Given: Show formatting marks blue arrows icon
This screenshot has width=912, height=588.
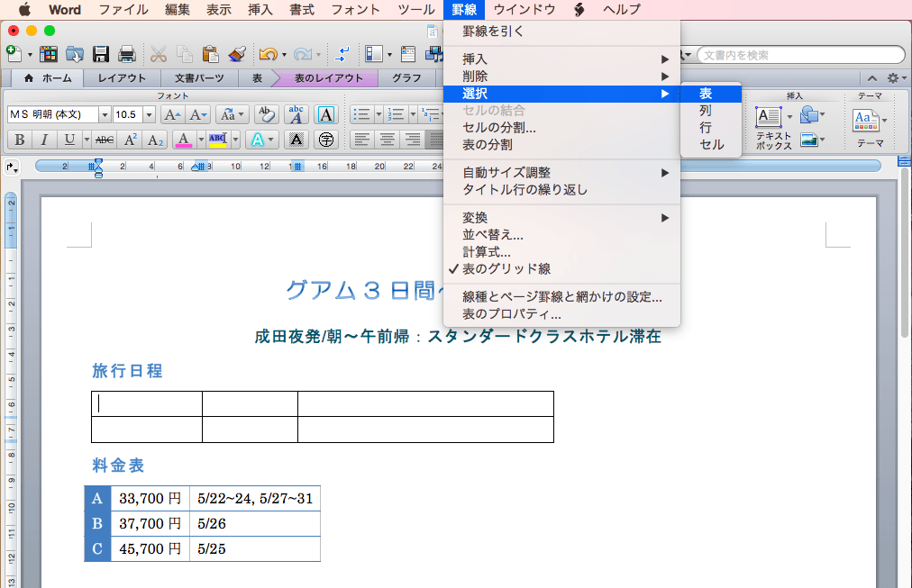Looking at the screenshot, I should tap(342, 55).
